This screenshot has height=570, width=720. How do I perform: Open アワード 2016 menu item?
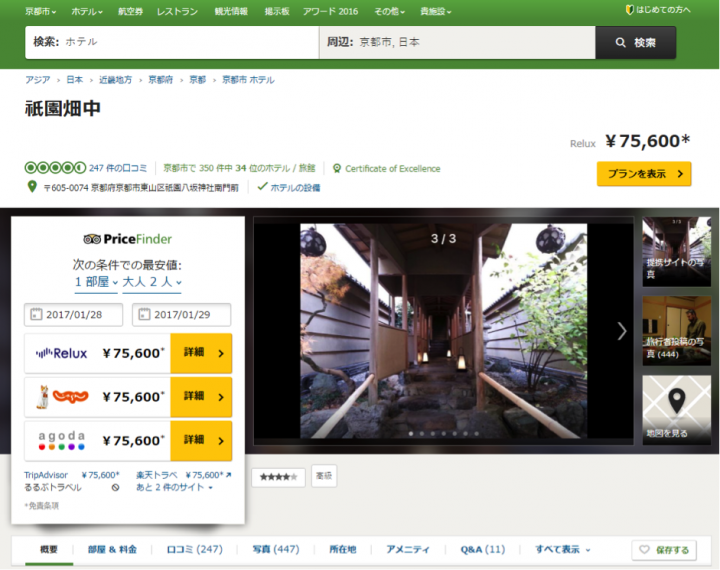point(330,11)
